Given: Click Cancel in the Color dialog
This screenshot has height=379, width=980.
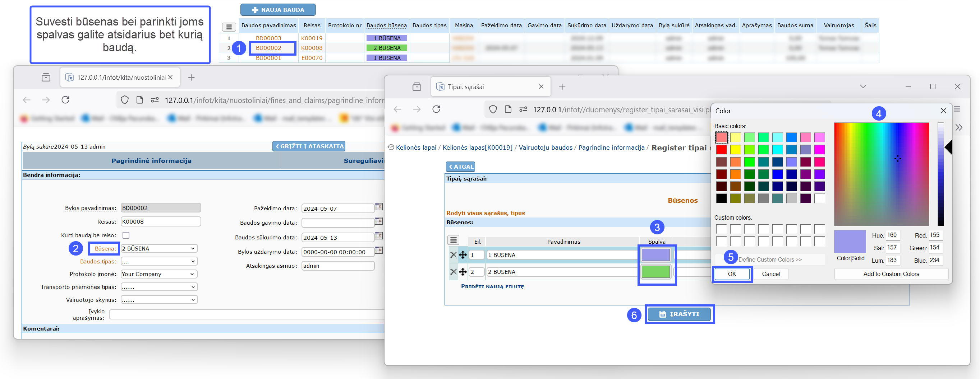Looking at the screenshot, I should pyautogui.click(x=770, y=274).
